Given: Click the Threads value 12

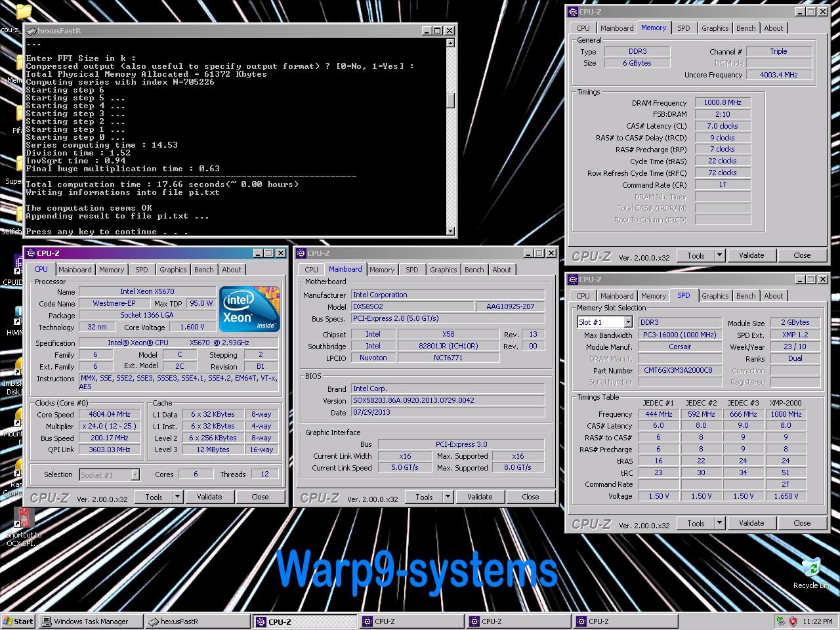Looking at the screenshot, I should click(x=264, y=474).
